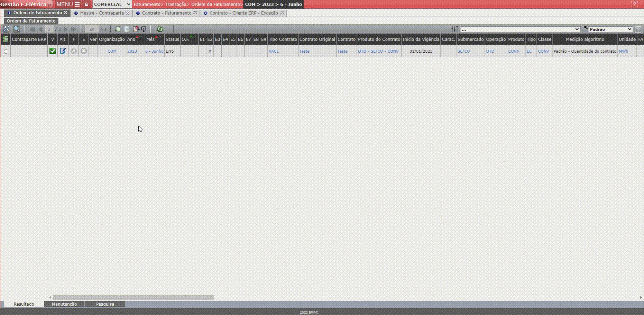Click the VACL contract type link
This screenshot has height=315, width=644.
tap(274, 51)
